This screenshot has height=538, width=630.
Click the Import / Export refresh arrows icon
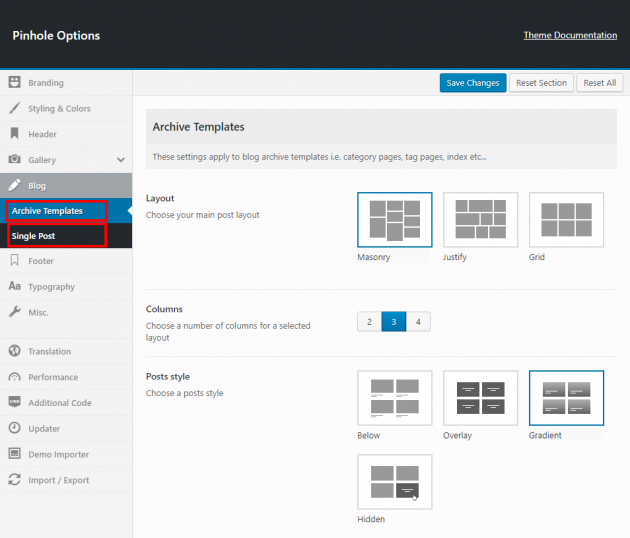14,479
